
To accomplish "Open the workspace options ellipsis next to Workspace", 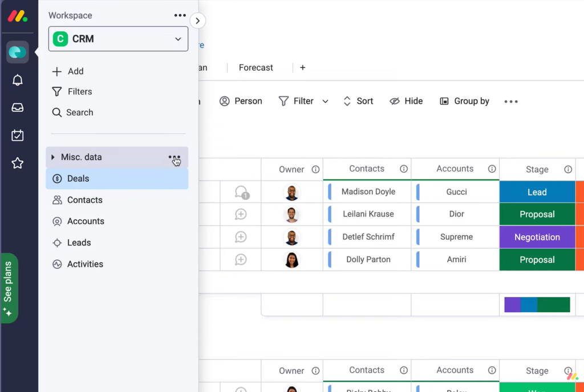I will (180, 15).
